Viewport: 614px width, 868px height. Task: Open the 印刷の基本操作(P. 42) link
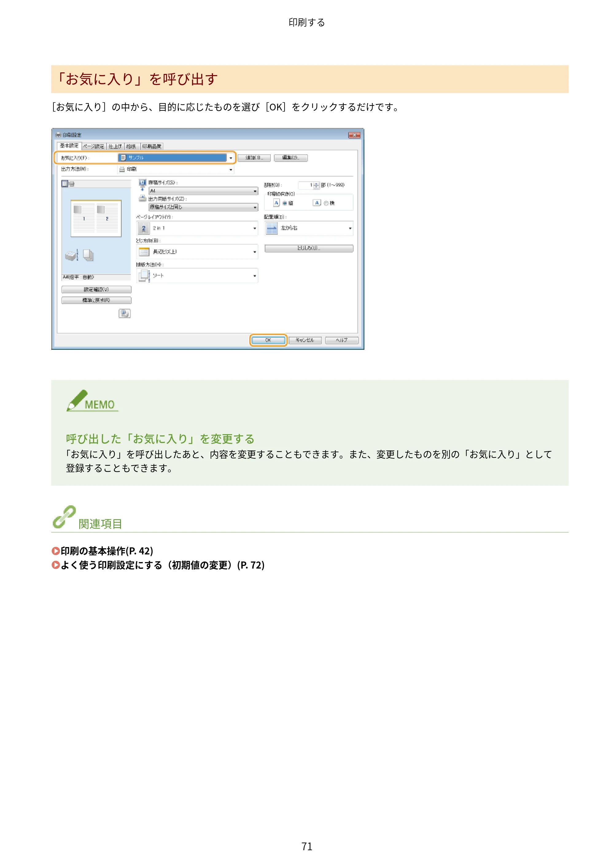pyautogui.click(x=107, y=551)
